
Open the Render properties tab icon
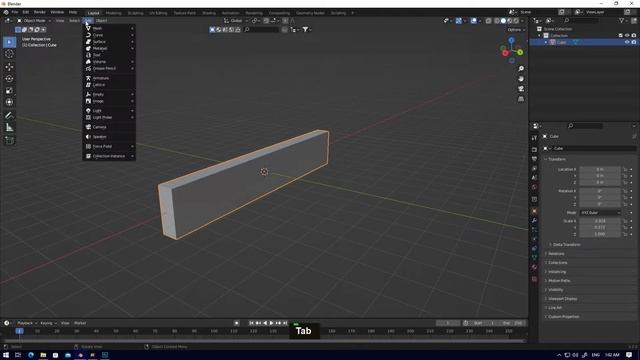pyautogui.click(x=534, y=149)
